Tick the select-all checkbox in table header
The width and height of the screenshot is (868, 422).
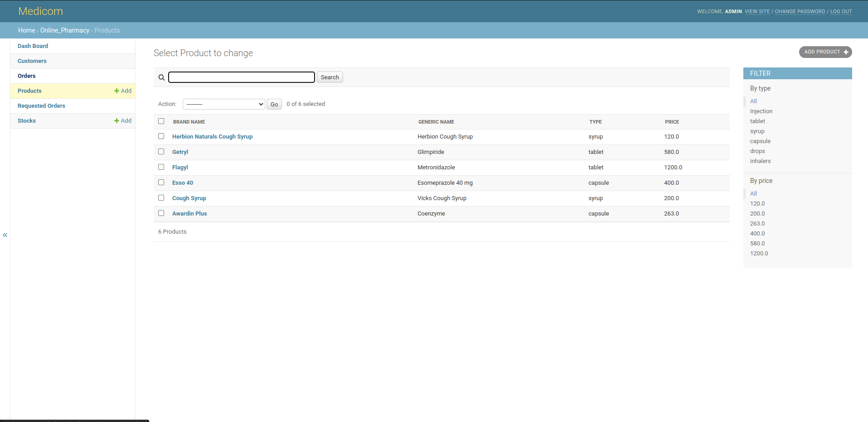click(161, 121)
